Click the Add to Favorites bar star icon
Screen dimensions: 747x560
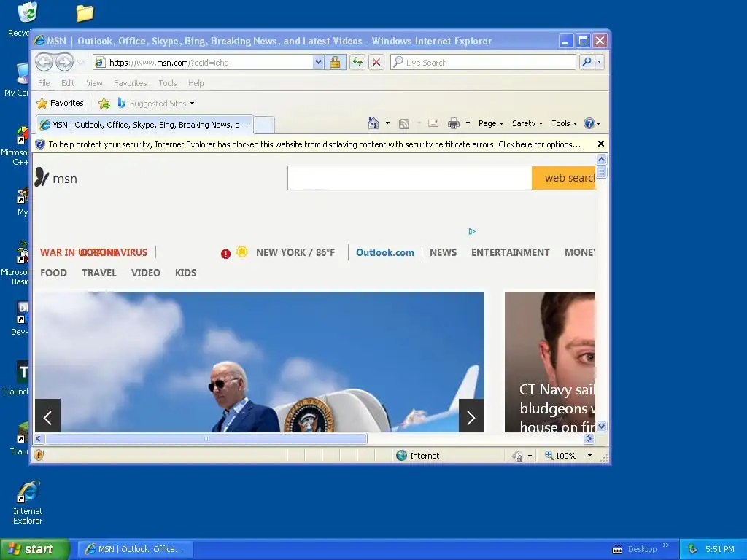point(104,103)
